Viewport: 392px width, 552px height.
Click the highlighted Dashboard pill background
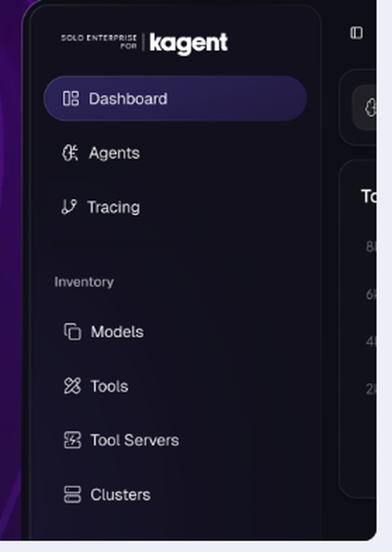pos(235,99)
